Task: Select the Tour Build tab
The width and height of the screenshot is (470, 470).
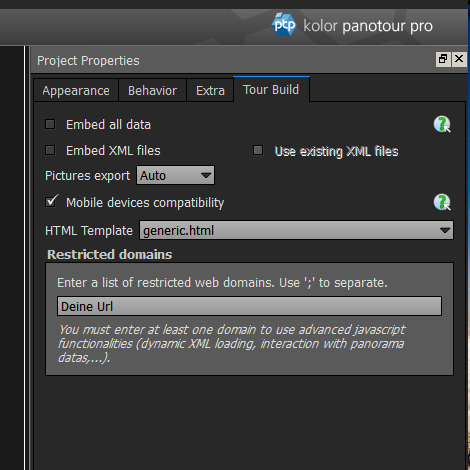Action: pos(271,90)
